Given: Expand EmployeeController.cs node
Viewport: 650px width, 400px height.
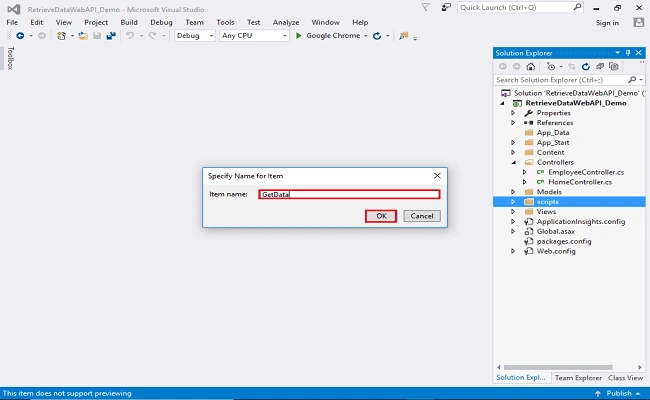Looking at the screenshot, I should (x=525, y=172).
